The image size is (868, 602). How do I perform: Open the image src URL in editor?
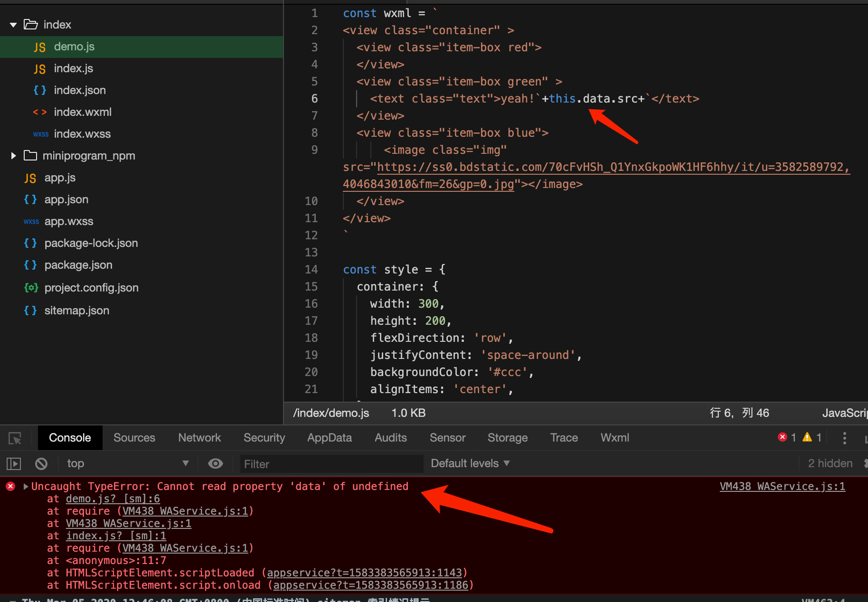coord(596,175)
